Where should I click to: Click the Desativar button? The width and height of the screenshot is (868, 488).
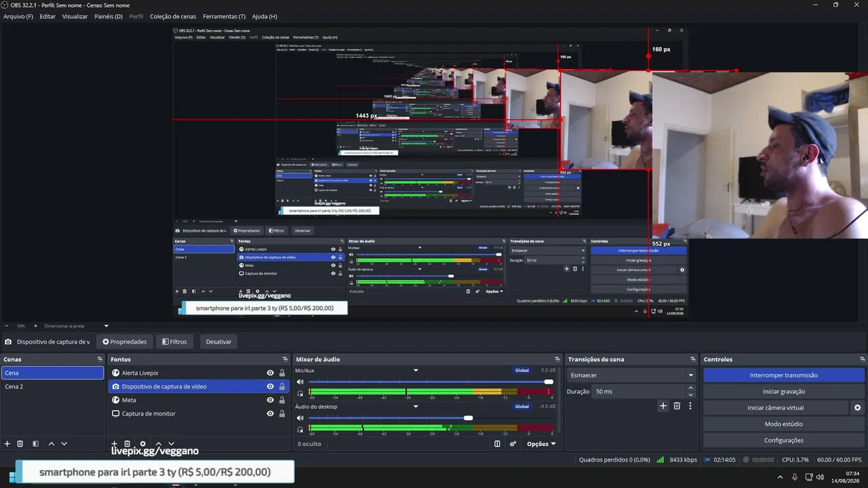(x=218, y=342)
